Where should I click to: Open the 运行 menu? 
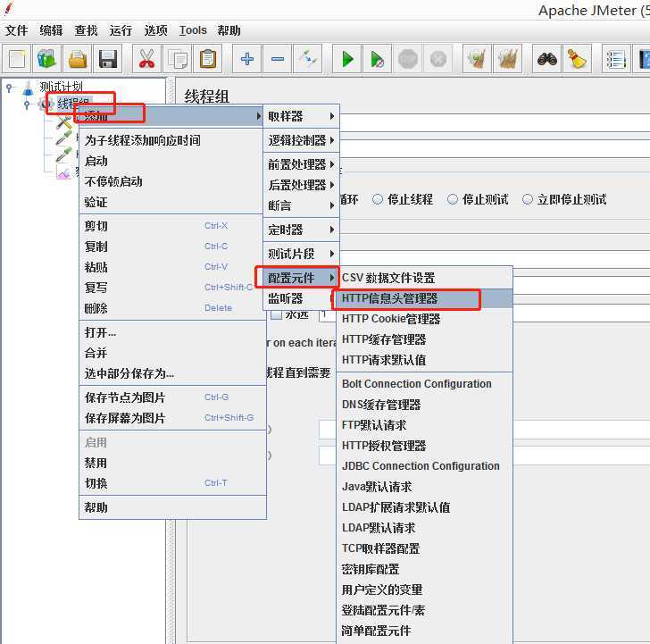121,30
